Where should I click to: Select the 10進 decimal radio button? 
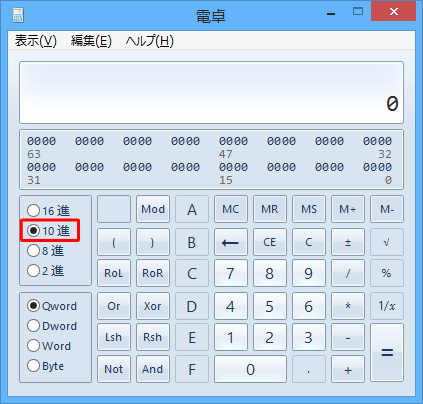[49, 230]
